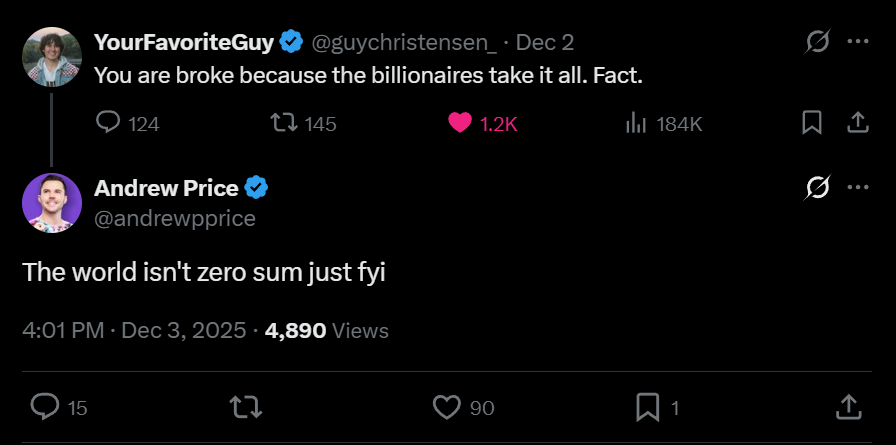Visit the @andrewpprice handle link

point(174,218)
